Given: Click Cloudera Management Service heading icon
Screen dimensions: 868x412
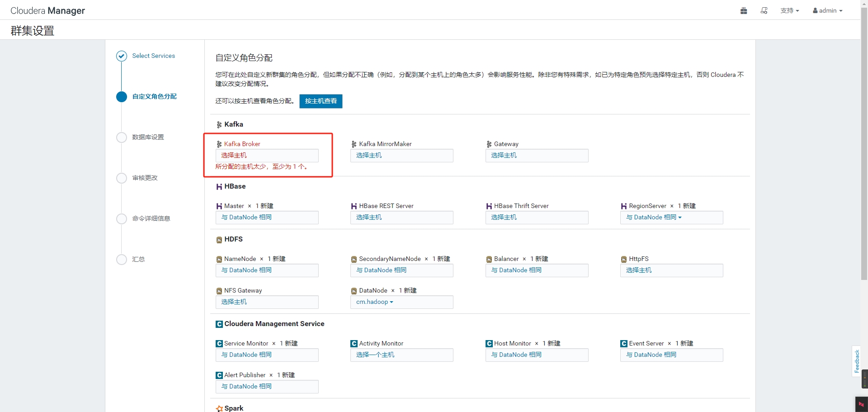Looking at the screenshot, I should point(219,324).
